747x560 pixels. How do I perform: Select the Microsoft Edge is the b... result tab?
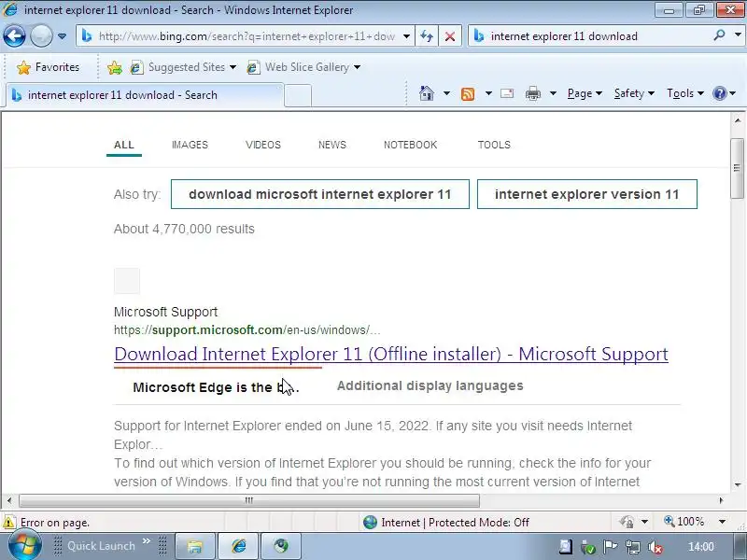tap(216, 387)
